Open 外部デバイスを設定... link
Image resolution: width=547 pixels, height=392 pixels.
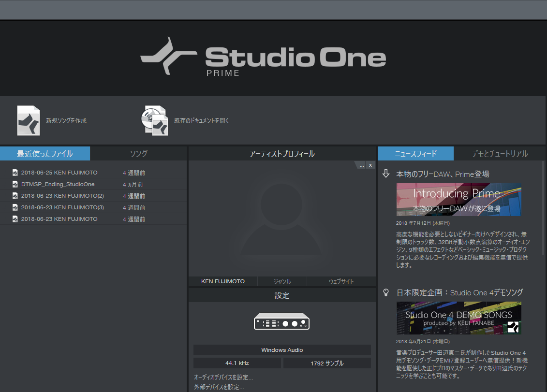click(x=219, y=387)
